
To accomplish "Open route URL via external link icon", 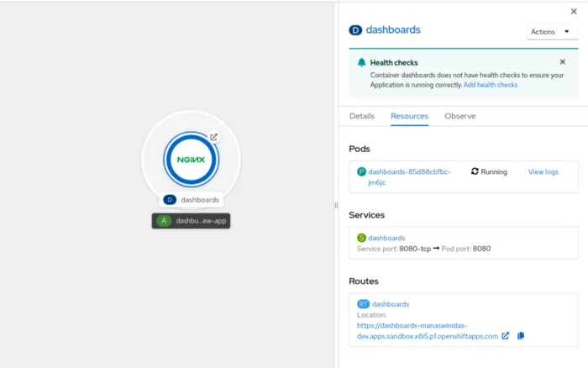I will click(x=506, y=336).
